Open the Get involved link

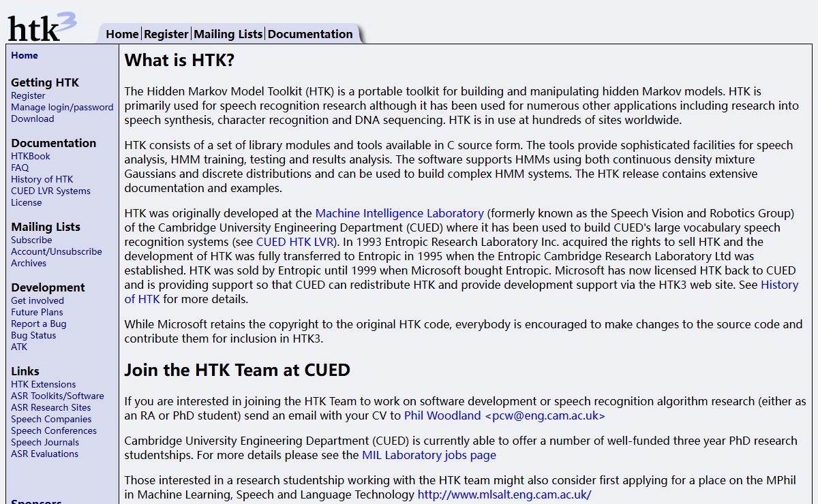point(37,300)
